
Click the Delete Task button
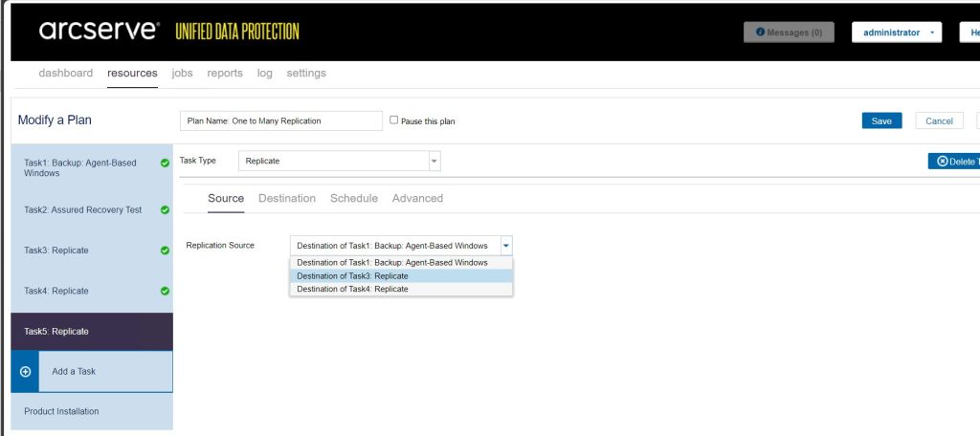point(954,162)
